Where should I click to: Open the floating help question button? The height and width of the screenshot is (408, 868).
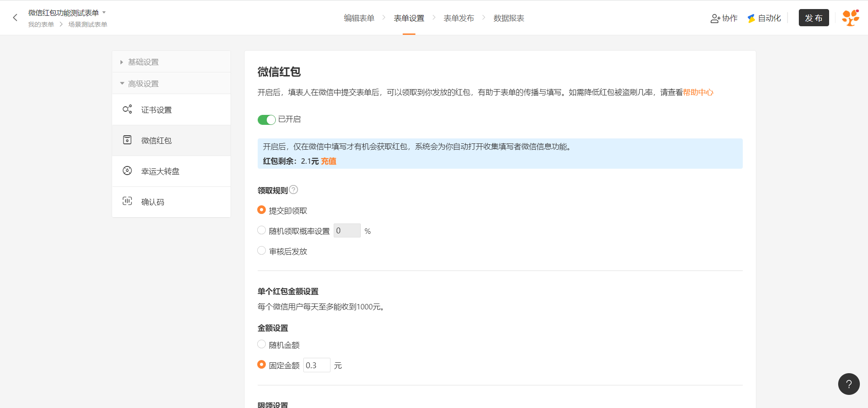[x=849, y=384]
